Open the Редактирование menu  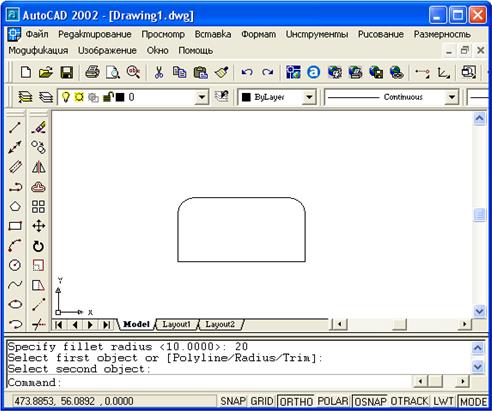pos(95,34)
